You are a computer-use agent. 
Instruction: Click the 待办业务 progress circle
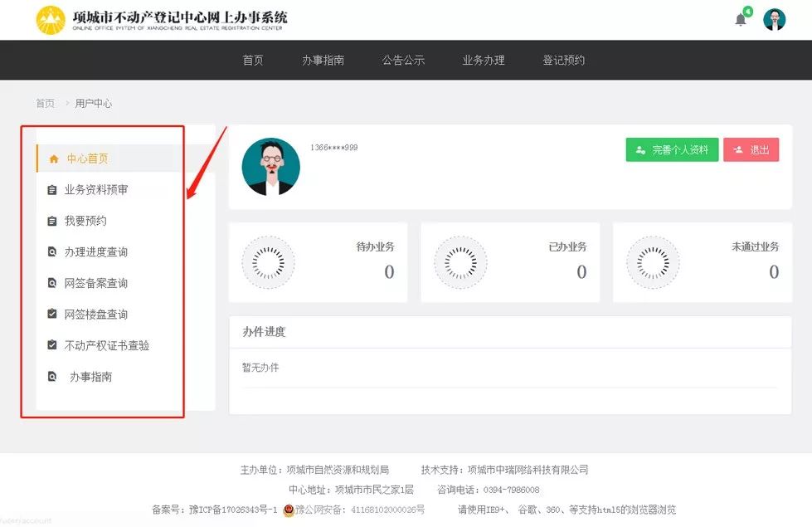(267, 261)
